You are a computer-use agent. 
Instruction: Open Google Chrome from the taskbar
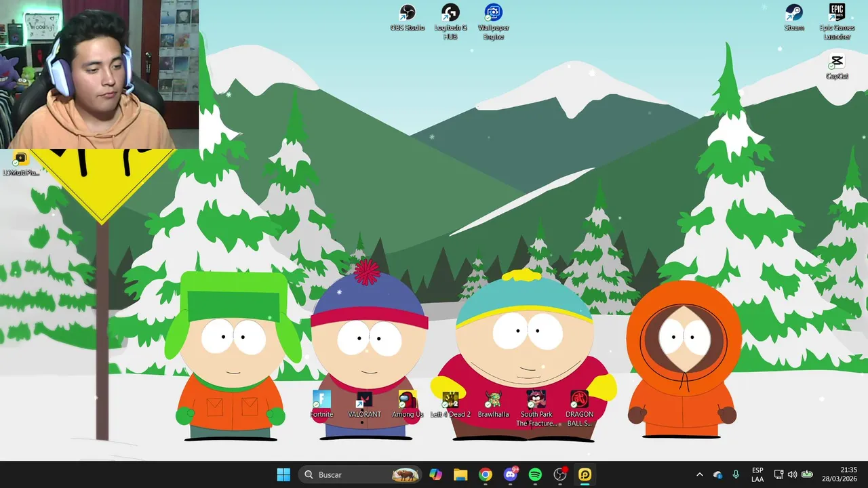(x=486, y=474)
